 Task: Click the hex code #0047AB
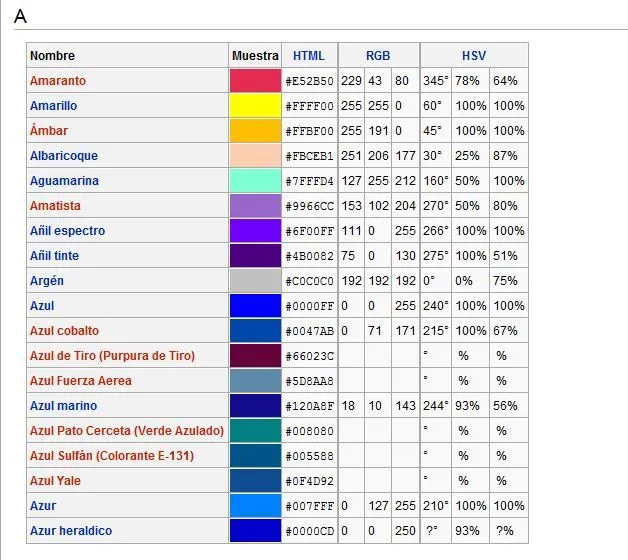point(309,331)
